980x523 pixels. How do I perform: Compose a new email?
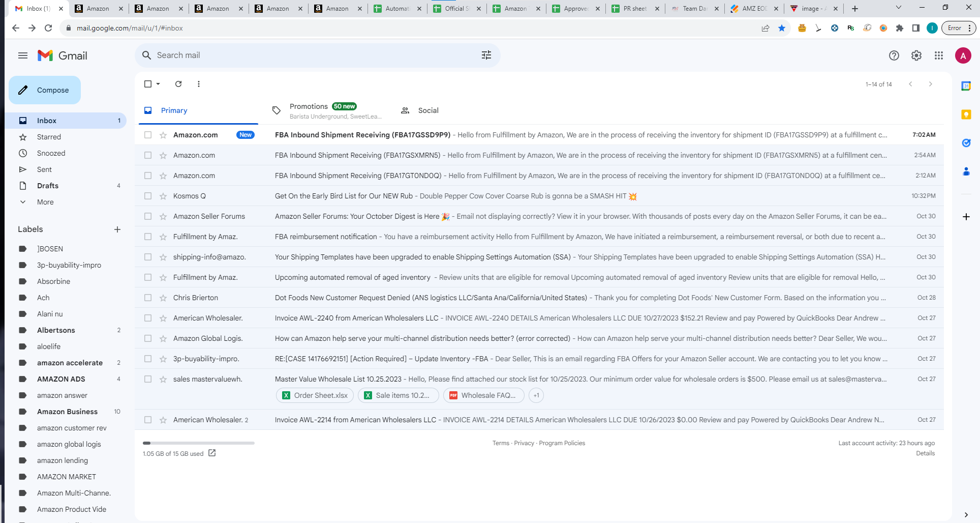pyautogui.click(x=45, y=90)
